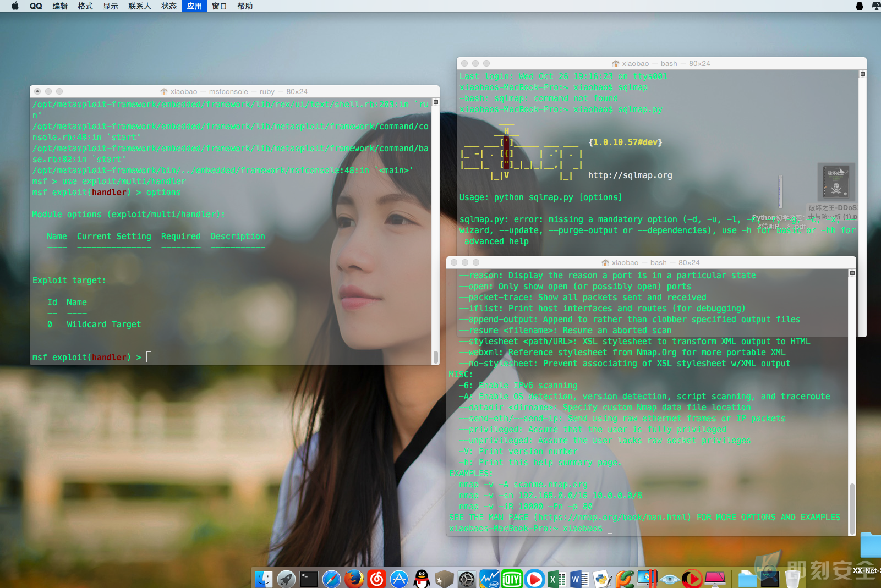Image resolution: width=881 pixels, height=588 pixels.
Task: Click nmap window top-right scroll indicator
Action: (x=852, y=273)
